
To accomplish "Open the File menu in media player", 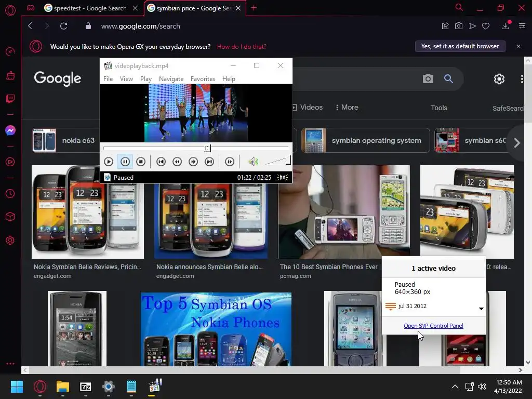I will point(108,79).
